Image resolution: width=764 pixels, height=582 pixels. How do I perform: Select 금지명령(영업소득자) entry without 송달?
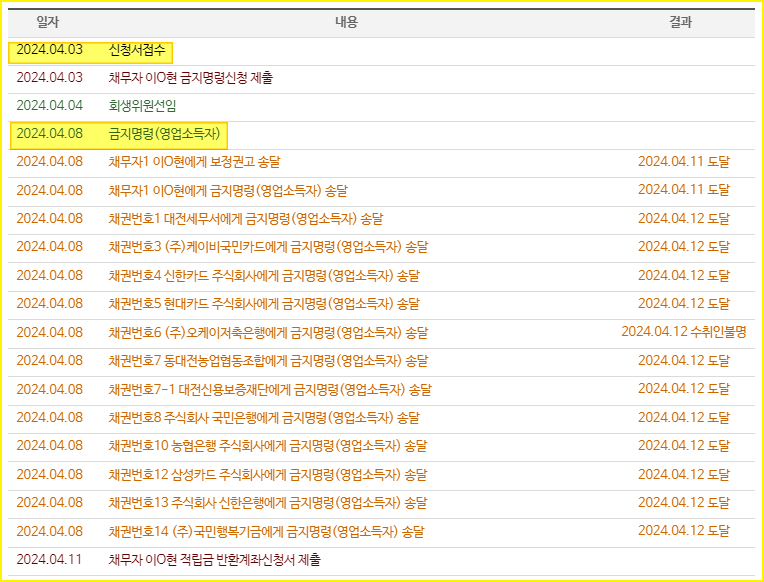point(164,134)
